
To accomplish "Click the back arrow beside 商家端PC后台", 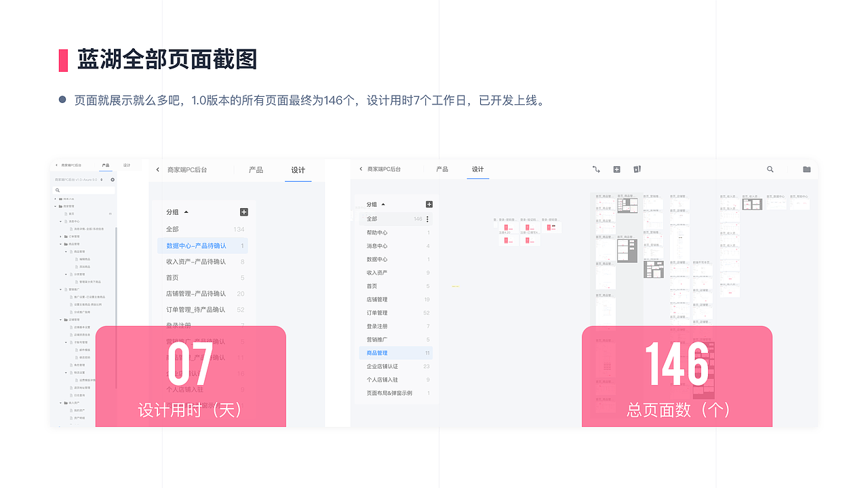I will [56, 165].
